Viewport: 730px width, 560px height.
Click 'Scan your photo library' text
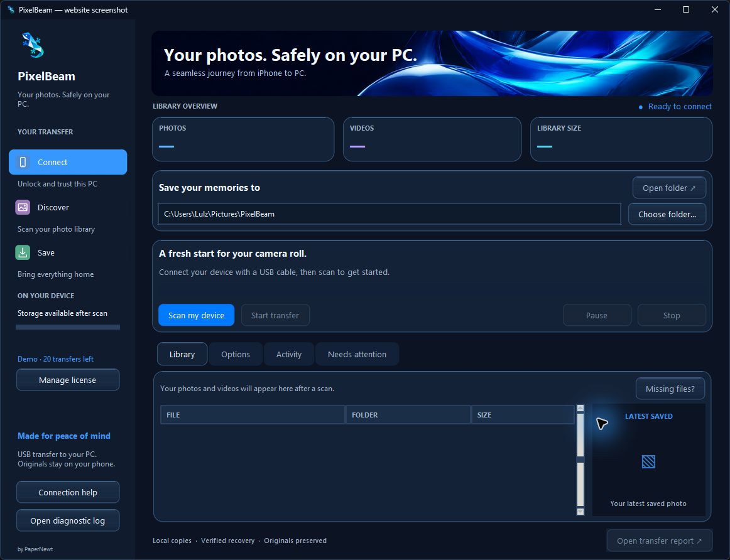56,229
